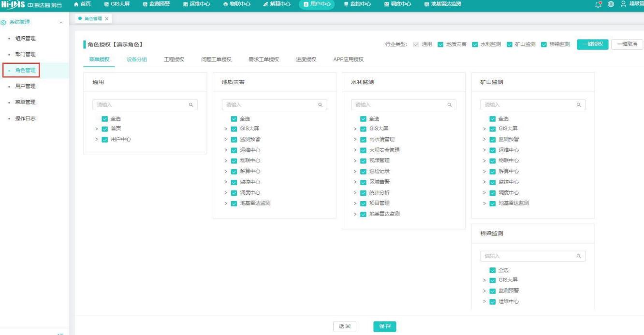The image size is (644, 335).
Task: Click the search icon in 矿山监测 panel
Action: (x=578, y=104)
